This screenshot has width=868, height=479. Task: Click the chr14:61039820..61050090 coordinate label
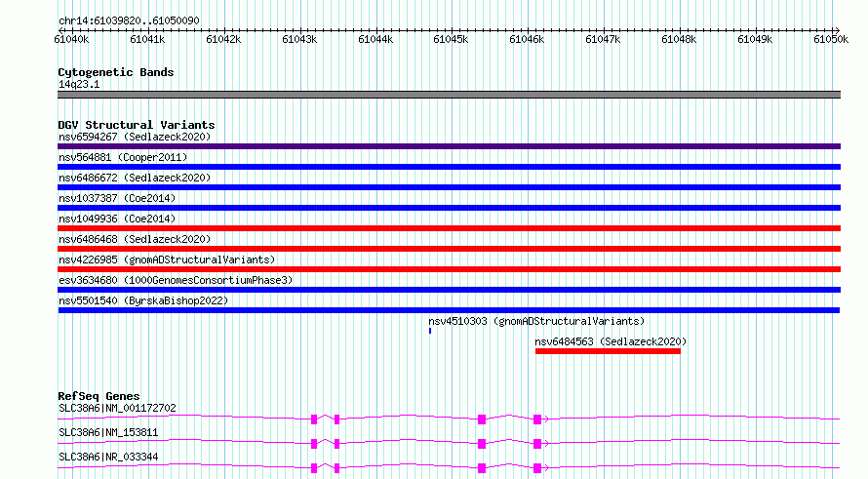[x=129, y=21]
